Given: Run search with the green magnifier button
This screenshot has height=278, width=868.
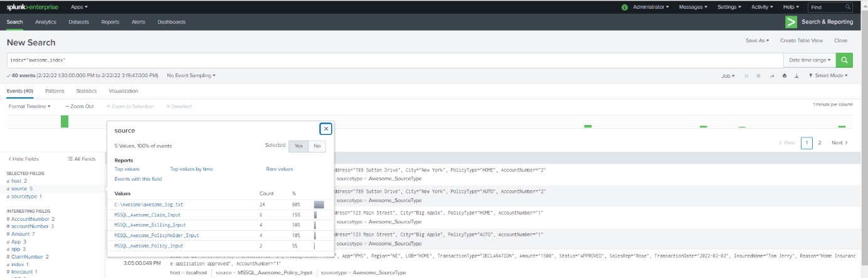Looking at the screenshot, I should (x=844, y=60).
